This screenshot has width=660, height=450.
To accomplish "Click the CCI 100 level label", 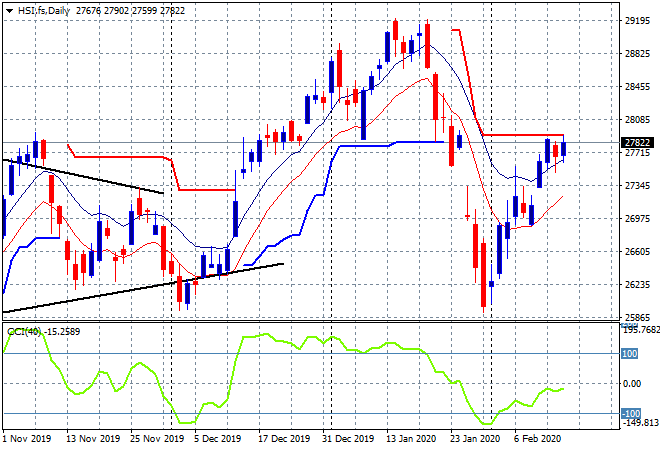I will coord(630,354).
